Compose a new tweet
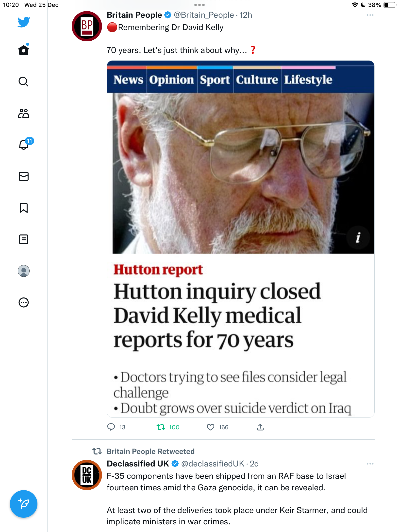Image resolution: width=399 pixels, height=532 pixels. point(24,504)
